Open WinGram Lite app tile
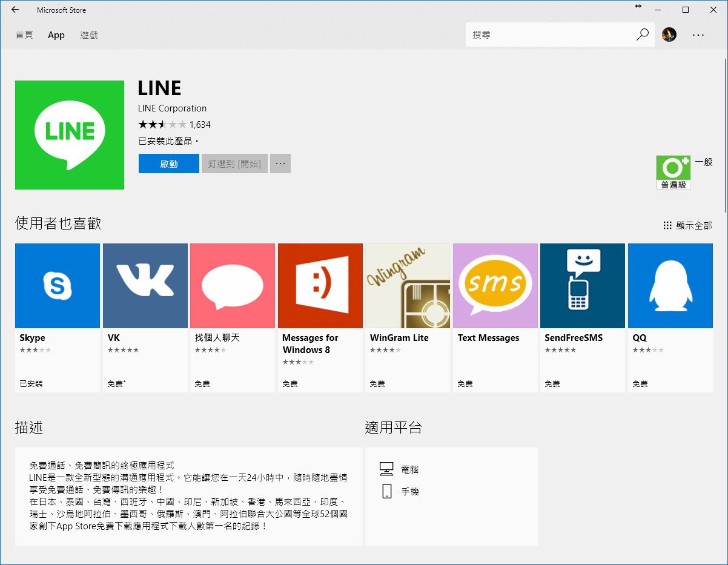The height and width of the screenshot is (565, 728). [408, 286]
